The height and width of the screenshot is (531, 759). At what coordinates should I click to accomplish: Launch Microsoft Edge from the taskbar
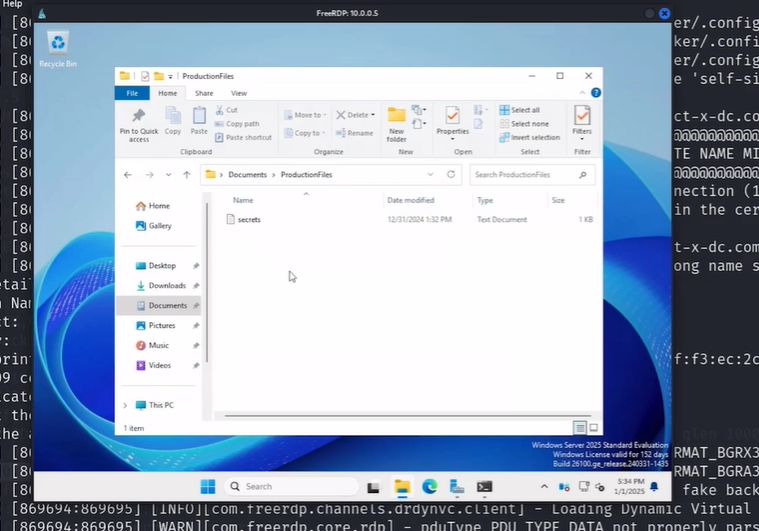pyautogui.click(x=429, y=487)
